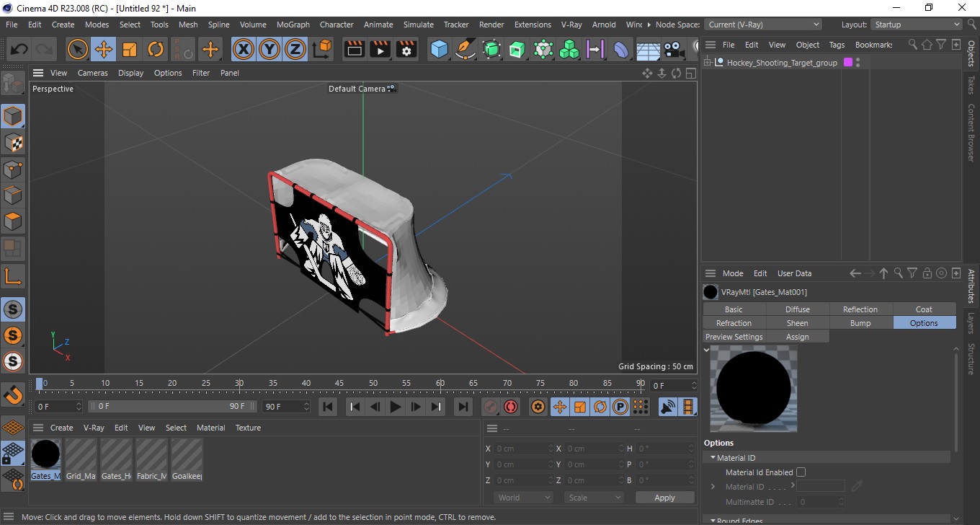Open Edit Render Settings icon
The width and height of the screenshot is (980, 525).
click(406, 50)
